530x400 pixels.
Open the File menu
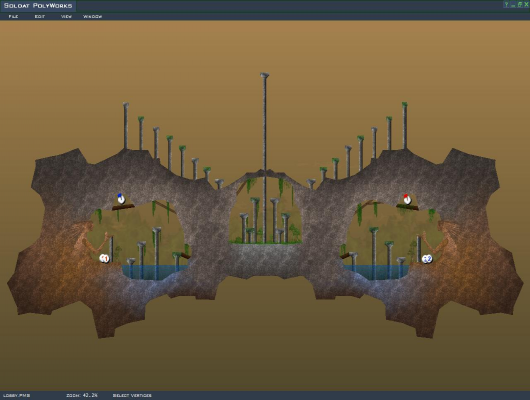[x=13, y=16]
